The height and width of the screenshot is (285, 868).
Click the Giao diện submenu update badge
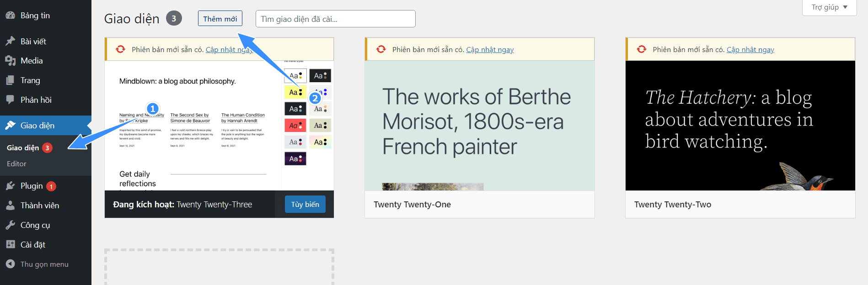point(47,148)
